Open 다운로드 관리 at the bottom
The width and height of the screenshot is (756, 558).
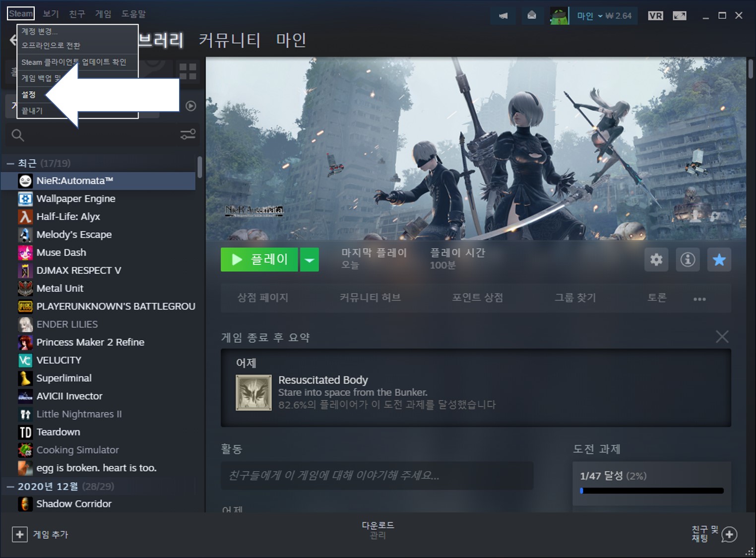[378, 530]
